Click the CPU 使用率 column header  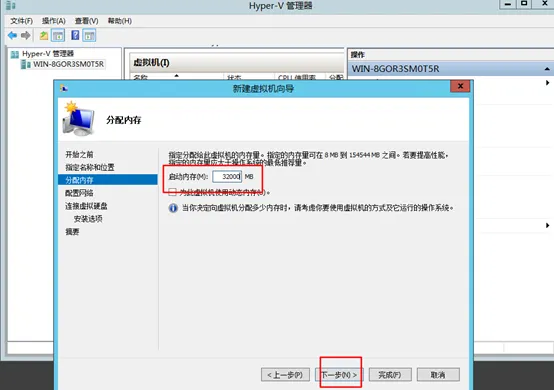(x=297, y=77)
